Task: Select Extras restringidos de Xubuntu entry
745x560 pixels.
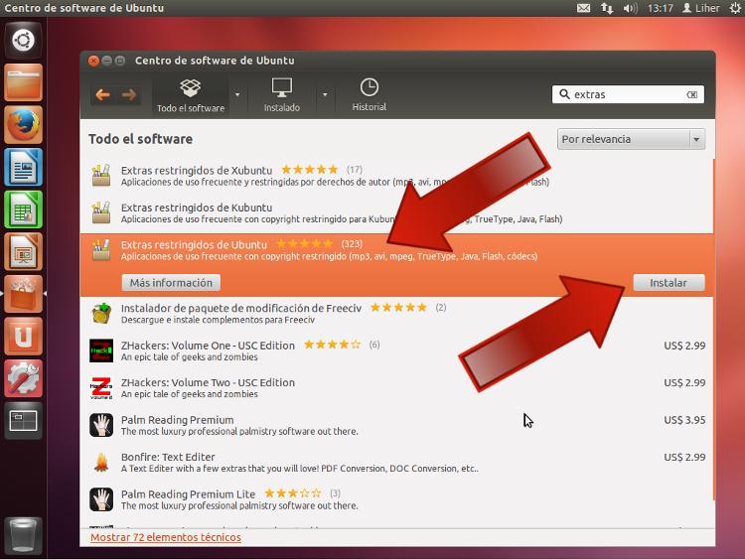Action: (396, 176)
